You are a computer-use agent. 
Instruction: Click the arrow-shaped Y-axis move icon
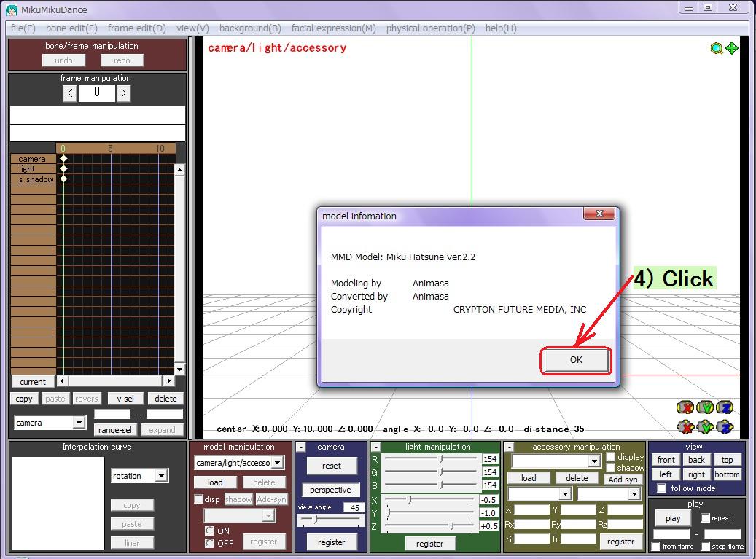(705, 427)
